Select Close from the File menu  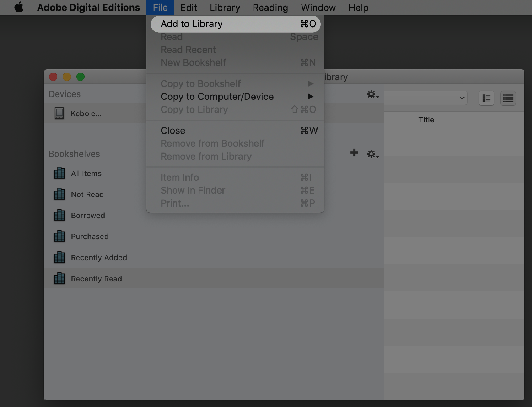173,130
